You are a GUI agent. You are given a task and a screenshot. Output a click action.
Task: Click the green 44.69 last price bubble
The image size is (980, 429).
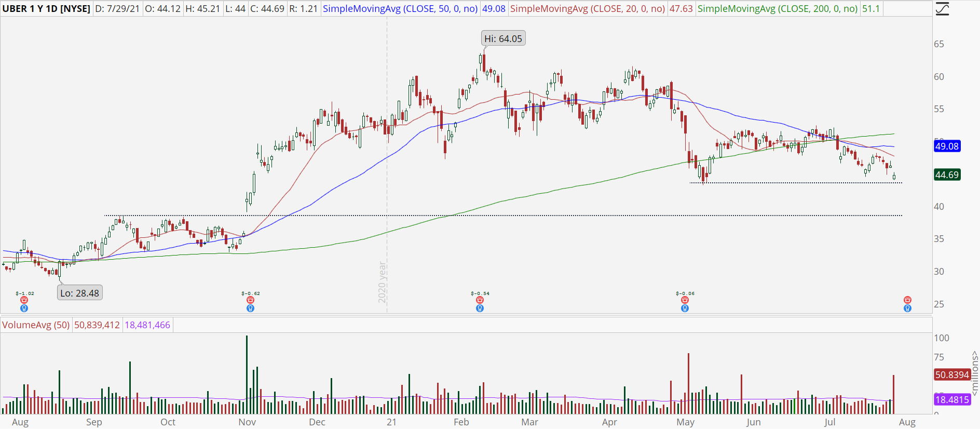click(947, 175)
